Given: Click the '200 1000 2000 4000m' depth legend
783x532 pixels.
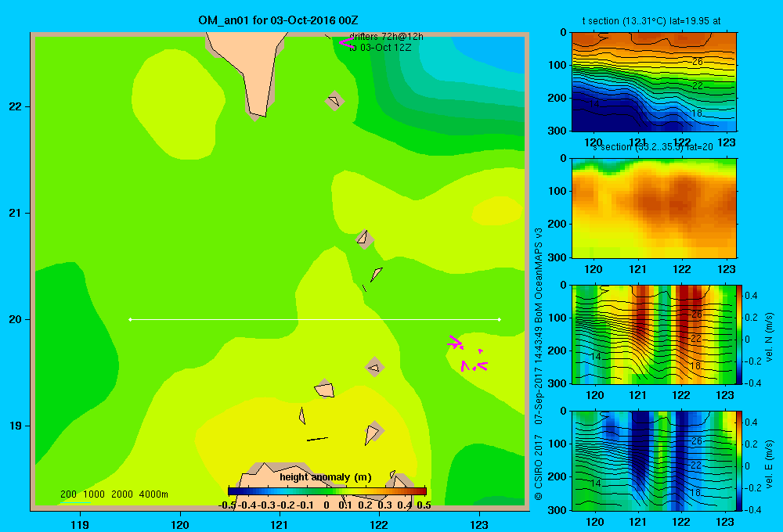Looking at the screenshot, I should click(114, 494).
